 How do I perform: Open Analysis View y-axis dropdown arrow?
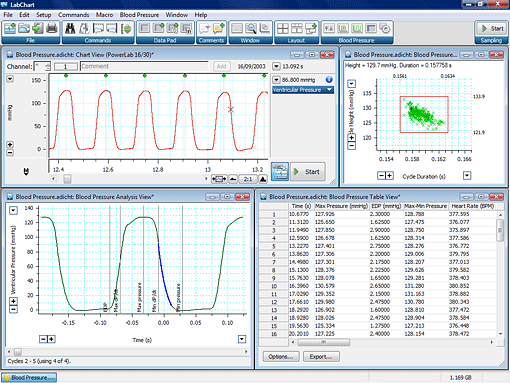(x=13, y=210)
